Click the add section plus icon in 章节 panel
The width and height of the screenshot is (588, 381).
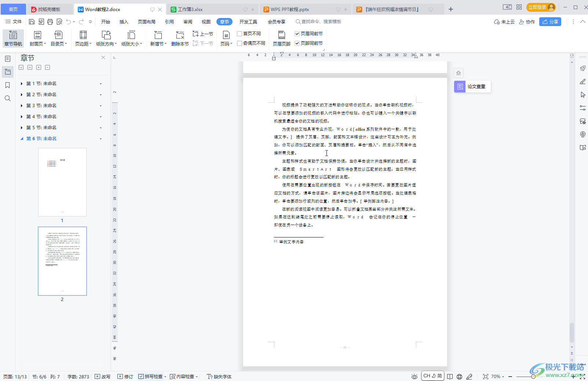pos(39,68)
